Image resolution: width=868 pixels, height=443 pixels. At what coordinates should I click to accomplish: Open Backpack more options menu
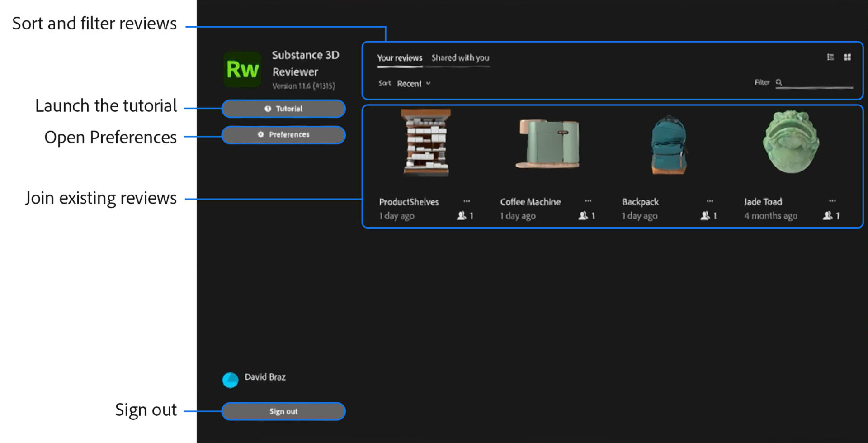(x=710, y=201)
